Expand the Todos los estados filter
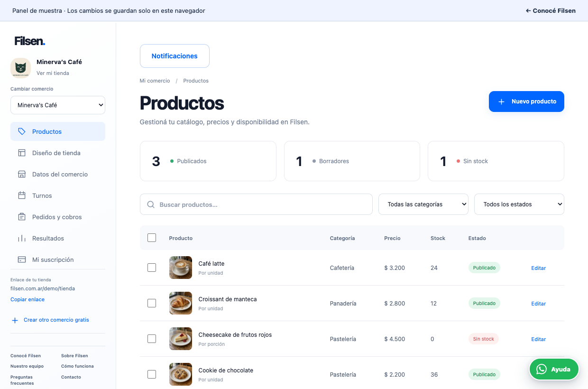Viewport: 588px width, 389px height. tap(519, 204)
